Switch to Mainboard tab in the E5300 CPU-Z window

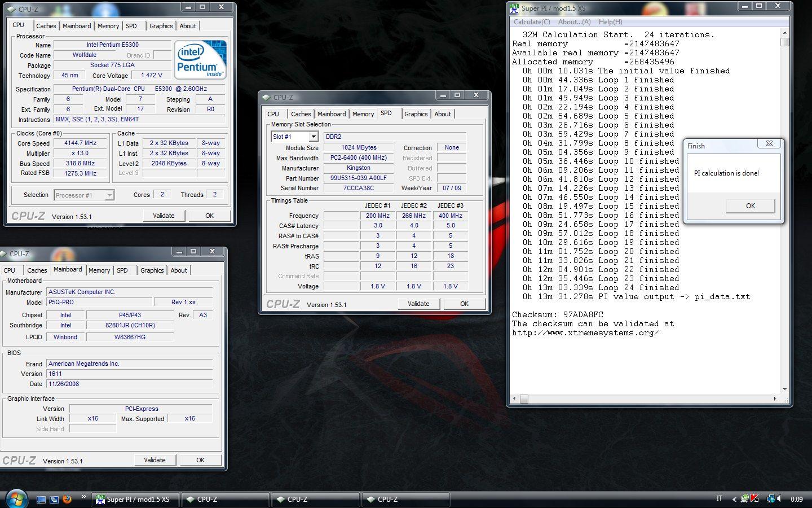(x=77, y=26)
